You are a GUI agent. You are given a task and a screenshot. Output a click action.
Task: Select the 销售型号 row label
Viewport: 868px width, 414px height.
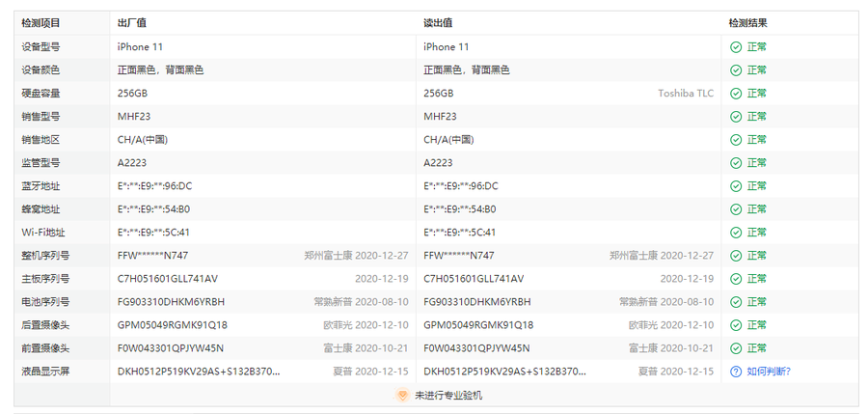click(41, 117)
